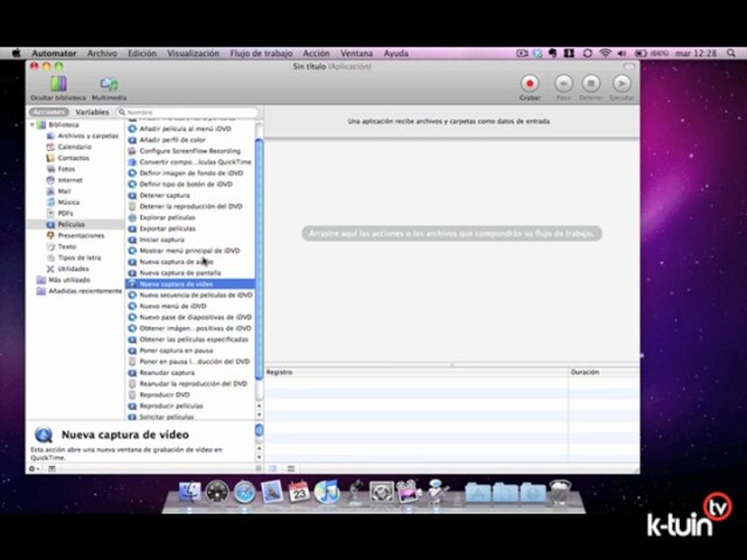Click the action list vertical scrollbar
Image resolution: width=747 pixels, height=560 pixels.
(259, 260)
